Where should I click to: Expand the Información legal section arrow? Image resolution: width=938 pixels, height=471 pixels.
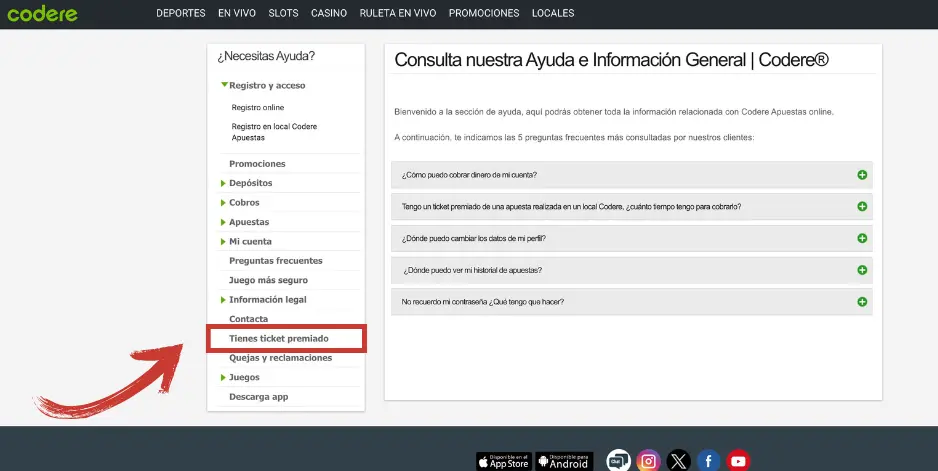pyautogui.click(x=223, y=300)
